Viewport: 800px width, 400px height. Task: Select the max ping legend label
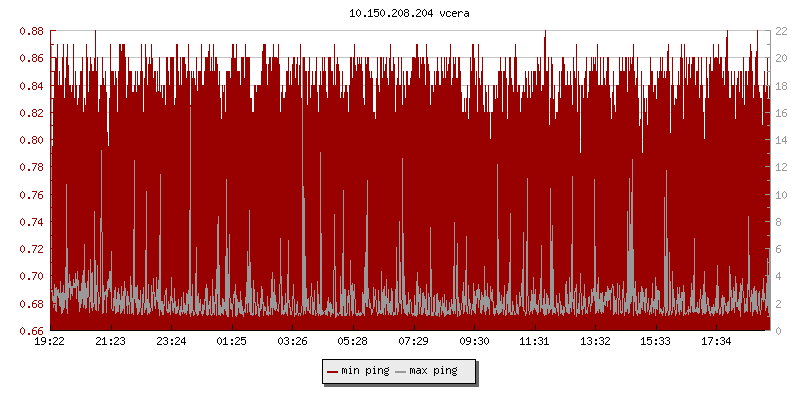tap(433, 371)
